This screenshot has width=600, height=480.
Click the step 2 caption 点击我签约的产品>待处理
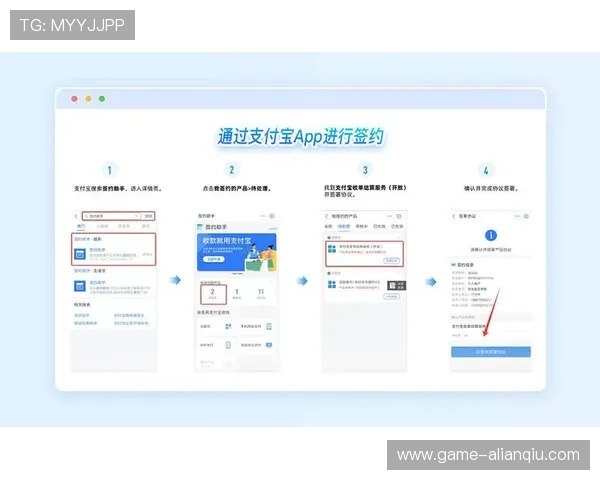(237, 188)
